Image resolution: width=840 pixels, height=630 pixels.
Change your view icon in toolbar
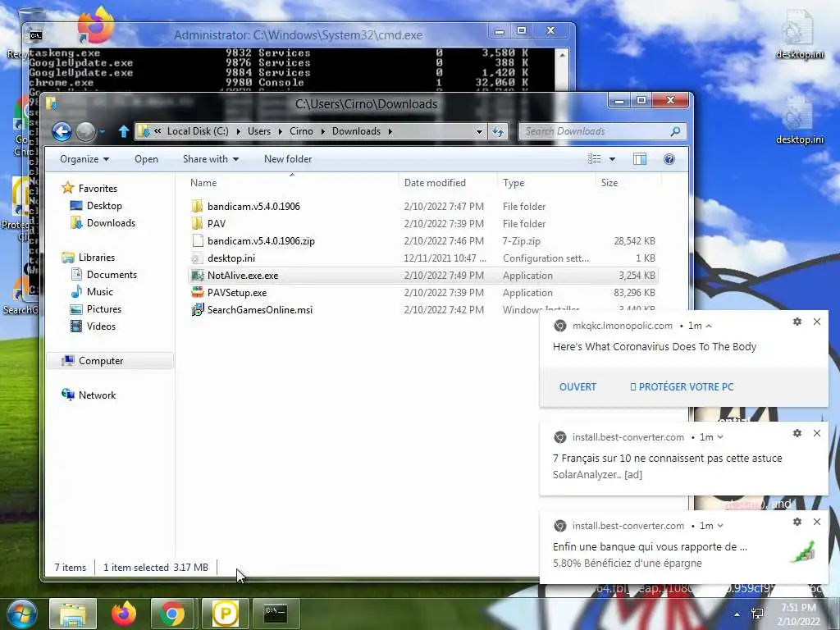(x=594, y=159)
